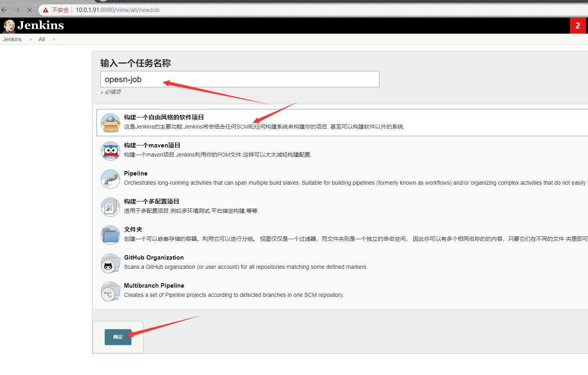This screenshot has width=588, height=375.
Task: Click the browser address bar URL
Action: pyautogui.click(x=118, y=10)
